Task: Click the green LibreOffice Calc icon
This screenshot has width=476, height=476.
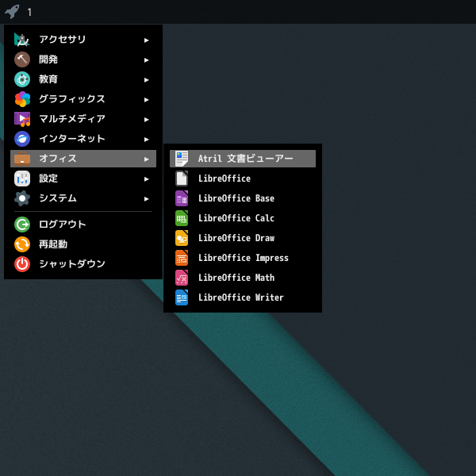Action: [182, 218]
